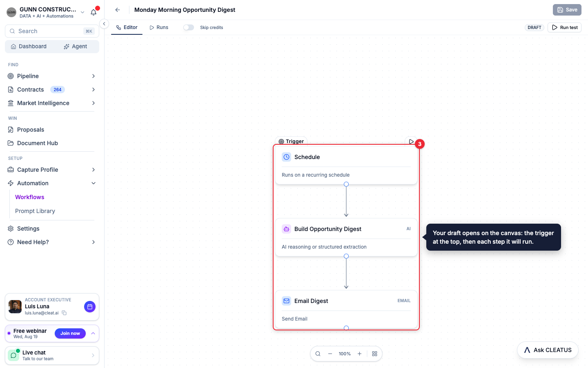Image resolution: width=588 pixels, height=368 pixels.
Task: Expand the Capture Profile chevron
Action: [x=94, y=170]
